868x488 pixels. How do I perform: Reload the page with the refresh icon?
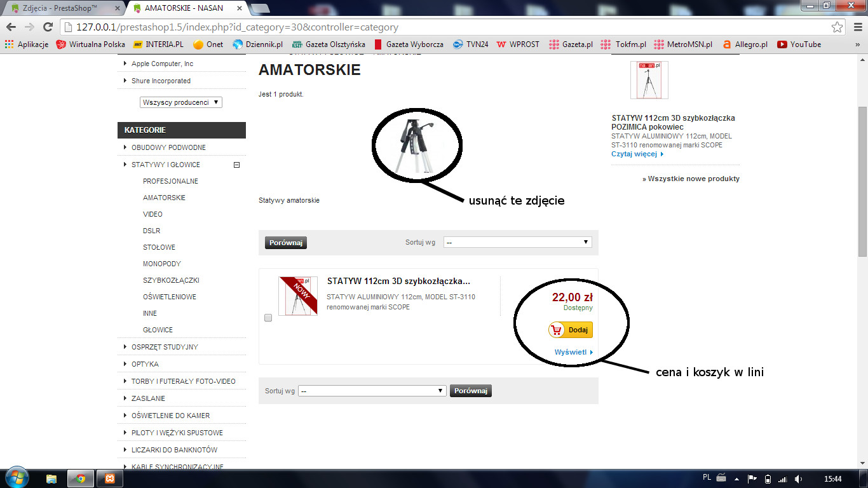point(48,27)
